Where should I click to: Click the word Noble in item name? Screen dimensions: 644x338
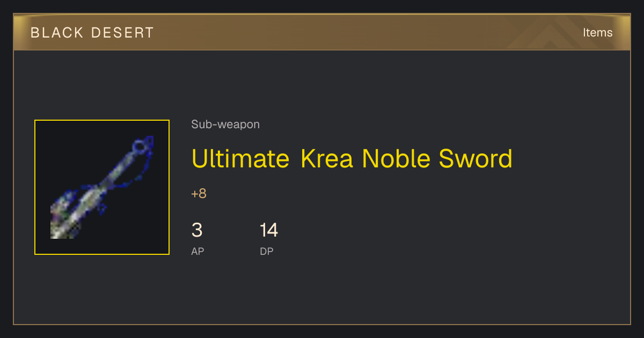[x=397, y=159]
